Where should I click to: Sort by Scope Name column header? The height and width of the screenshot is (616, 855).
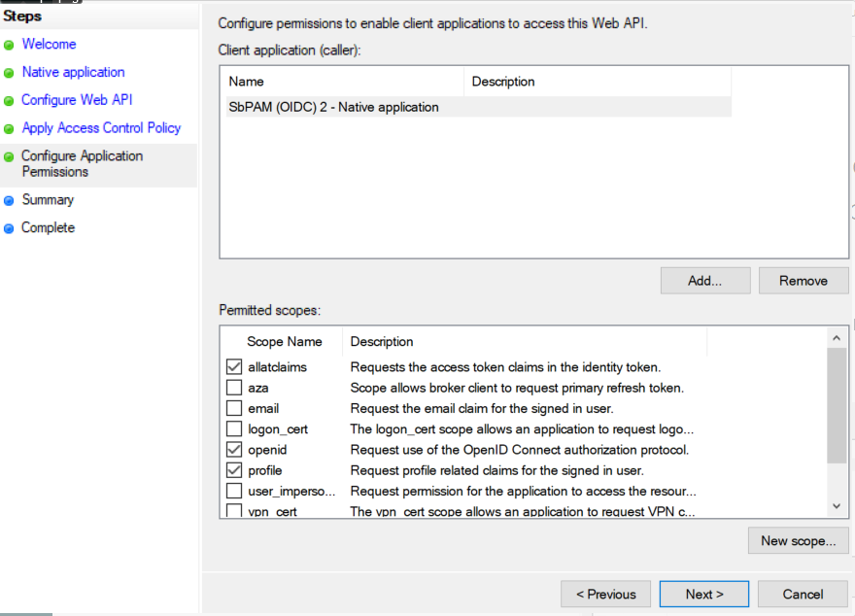point(284,342)
